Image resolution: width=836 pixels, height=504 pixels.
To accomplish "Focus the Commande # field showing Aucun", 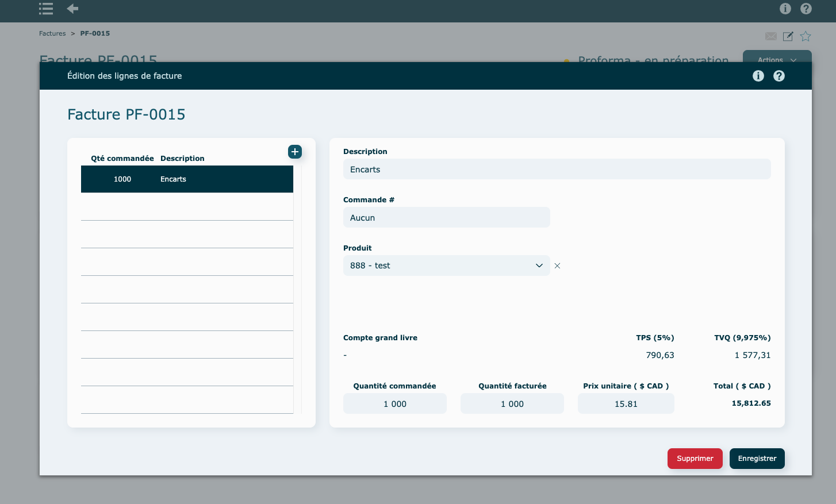I will point(446,218).
